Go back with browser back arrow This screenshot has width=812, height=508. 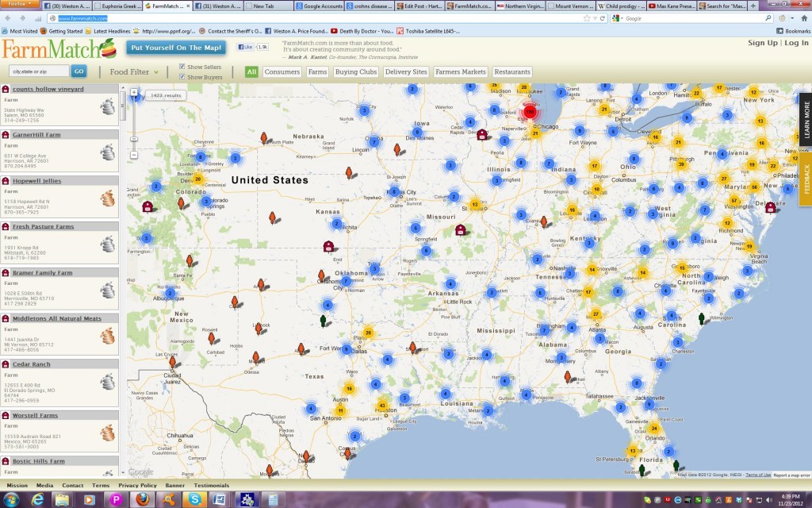click(x=9, y=18)
